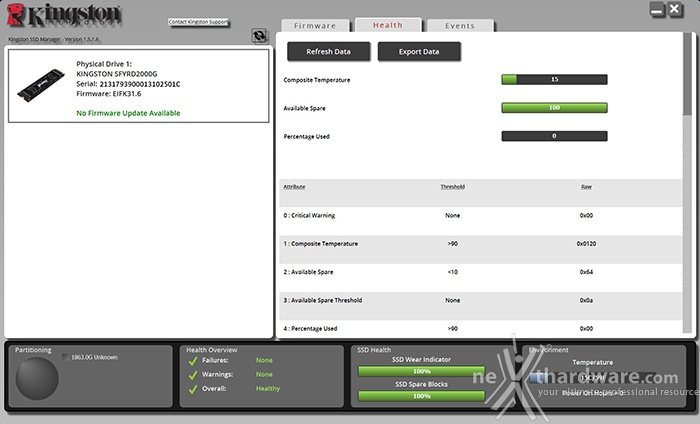Click the raw value 0x0a
Viewport: 700px width, 424px height.
tap(586, 300)
